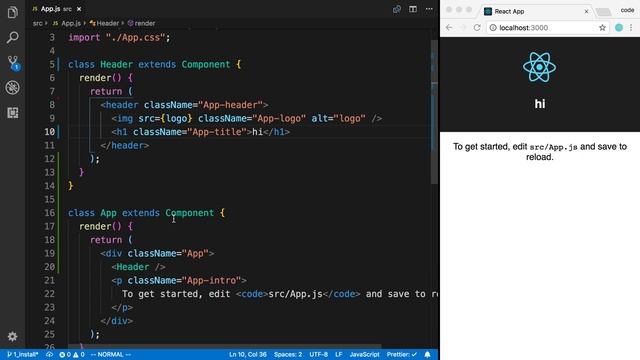Change the LF end of line sequence
The height and width of the screenshot is (360, 640).
pos(339,354)
